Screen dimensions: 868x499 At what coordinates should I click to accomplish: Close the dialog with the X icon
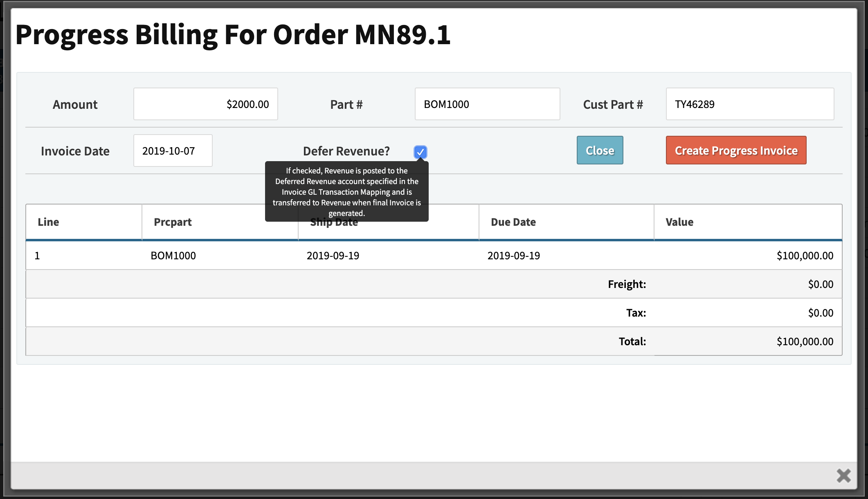click(843, 476)
